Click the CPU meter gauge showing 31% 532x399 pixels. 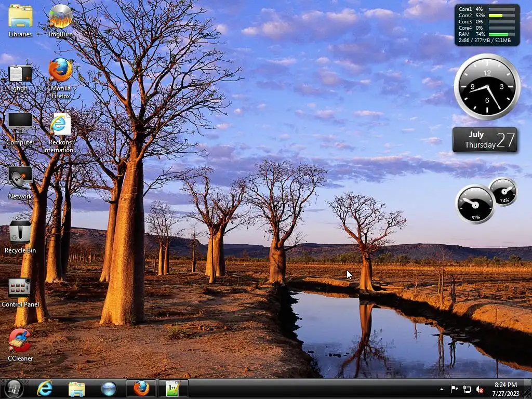tap(475, 204)
